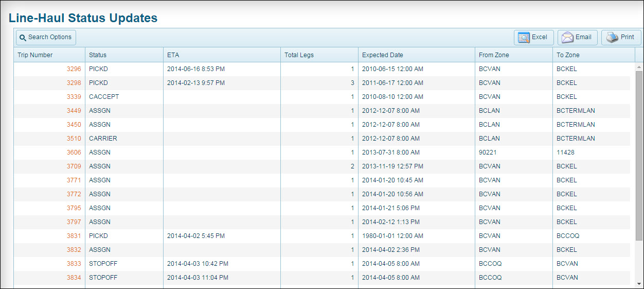The width and height of the screenshot is (644, 289).
Task: Send the list using the Email button
Action: 577,38
